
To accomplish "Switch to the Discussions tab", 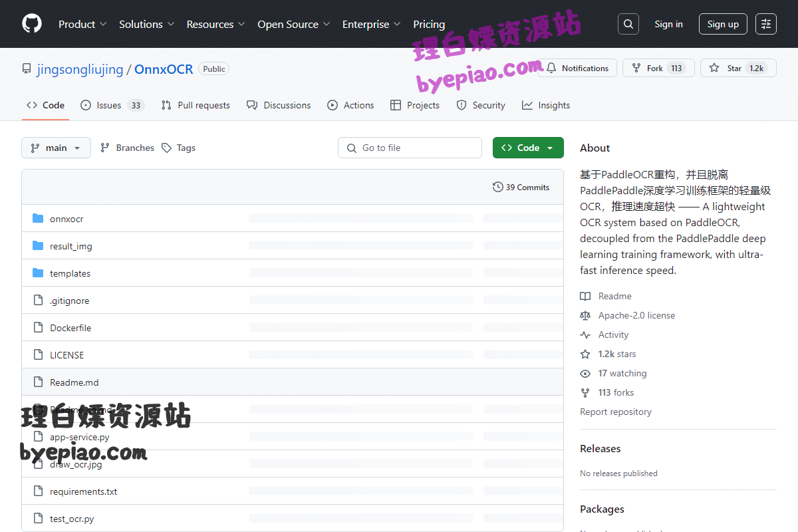I will pyautogui.click(x=279, y=105).
